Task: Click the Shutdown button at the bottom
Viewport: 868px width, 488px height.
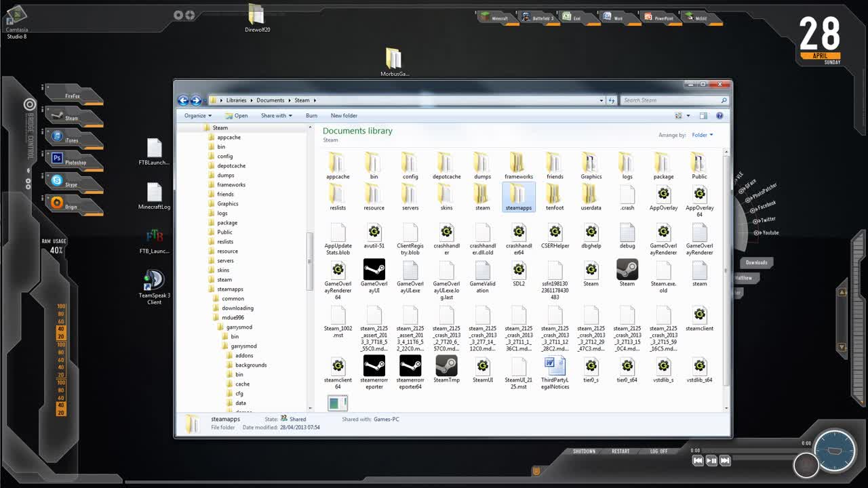Action: point(584,451)
